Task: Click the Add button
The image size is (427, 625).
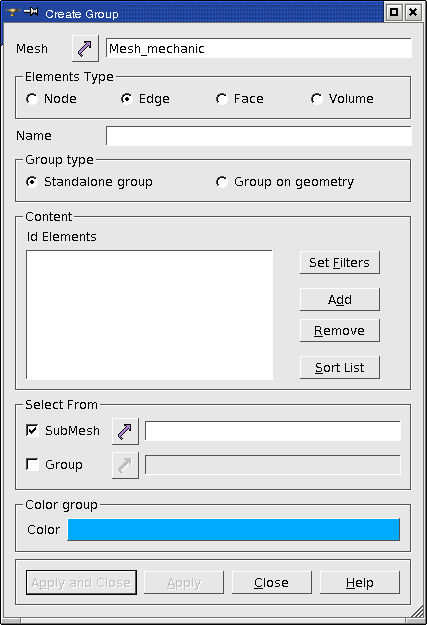Action: click(340, 299)
